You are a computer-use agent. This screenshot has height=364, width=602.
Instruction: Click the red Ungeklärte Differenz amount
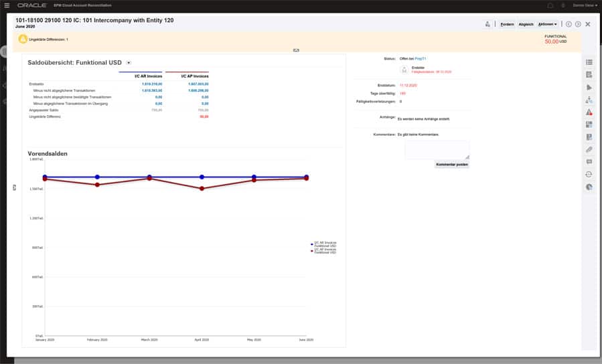coord(204,116)
